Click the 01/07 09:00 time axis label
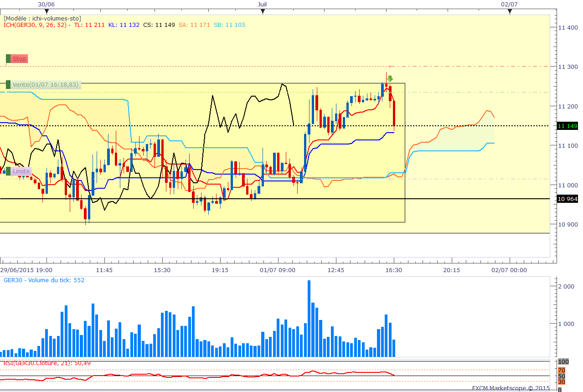583x392 pixels. pyautogui.click(x=278, y=270)
